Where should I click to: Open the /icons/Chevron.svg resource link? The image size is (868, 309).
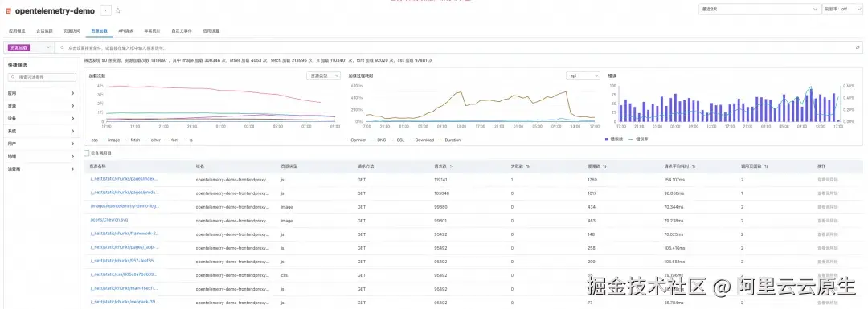point(108,219)
